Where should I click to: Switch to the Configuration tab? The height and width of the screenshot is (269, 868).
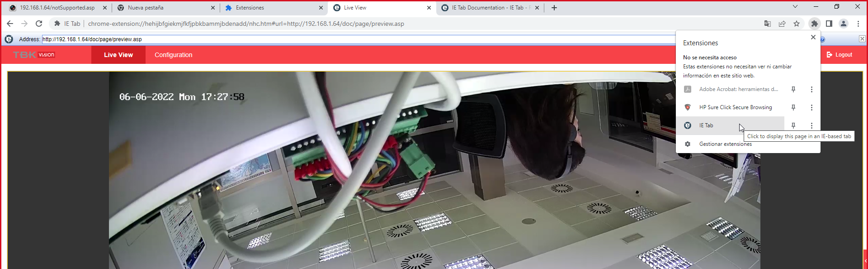click(173, 55)
